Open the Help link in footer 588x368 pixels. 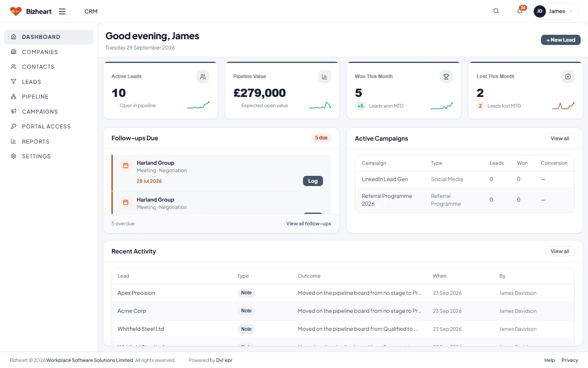pyautogui.click(x=550, y=360)
